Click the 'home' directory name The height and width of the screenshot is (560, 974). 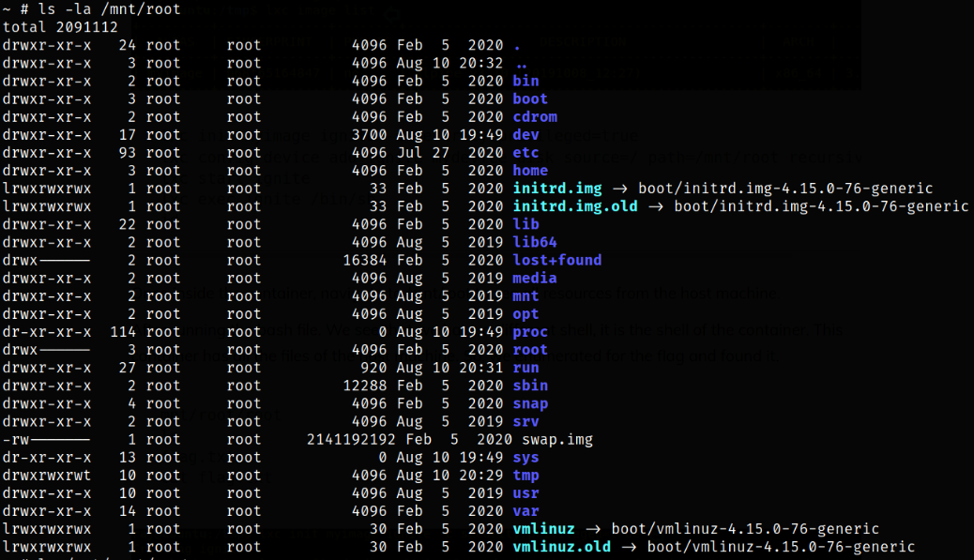coord(530,171)
